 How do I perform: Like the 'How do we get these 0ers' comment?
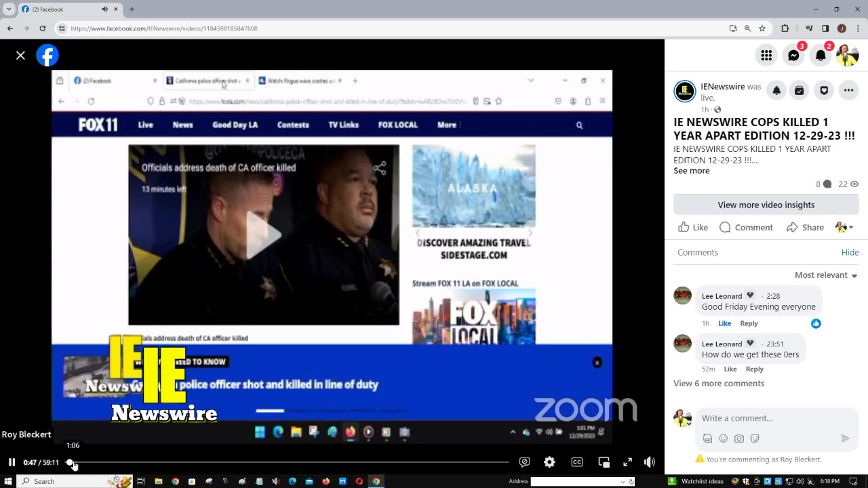[730, 369]
